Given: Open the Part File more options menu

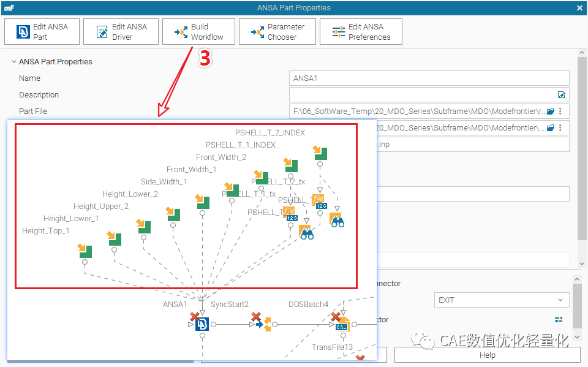Looking at the screenshot, I should 560,112.
